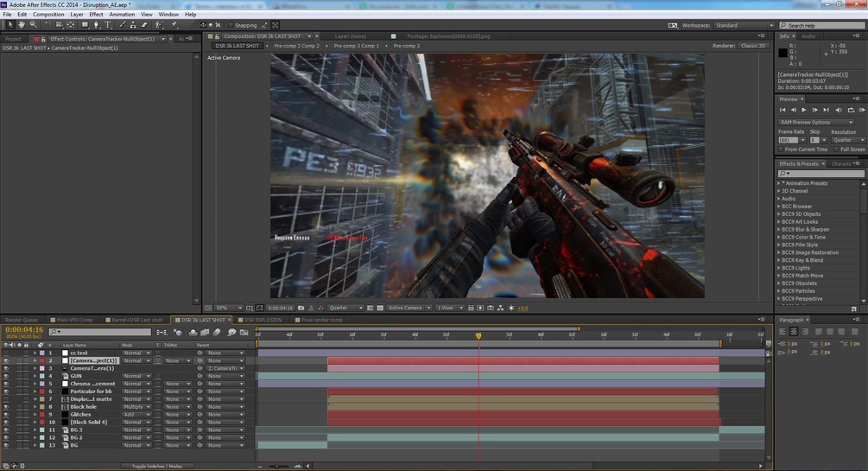
Task: Click the reset exposure icon in viewer
Action: [x=511, y=308]
